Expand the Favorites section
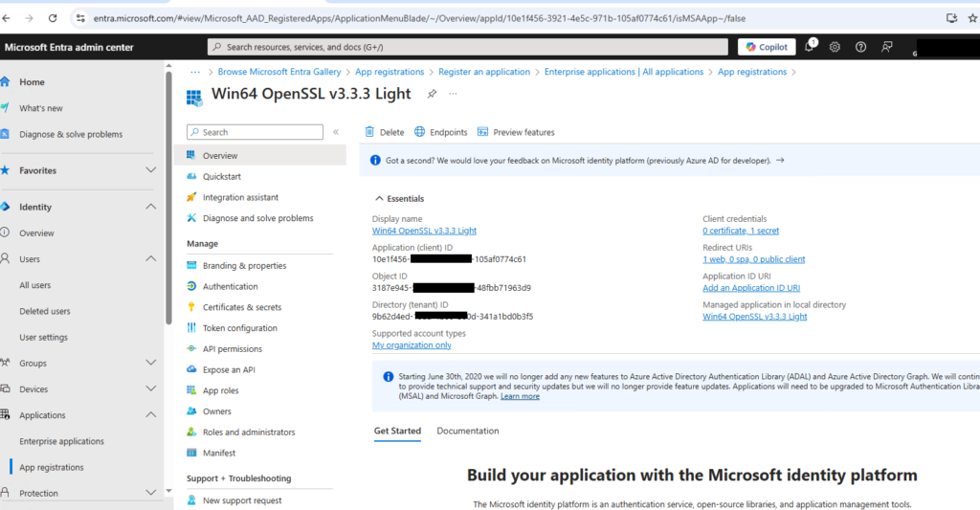The width and height of the screenshot is (980, 510). [x=150, y=170]
